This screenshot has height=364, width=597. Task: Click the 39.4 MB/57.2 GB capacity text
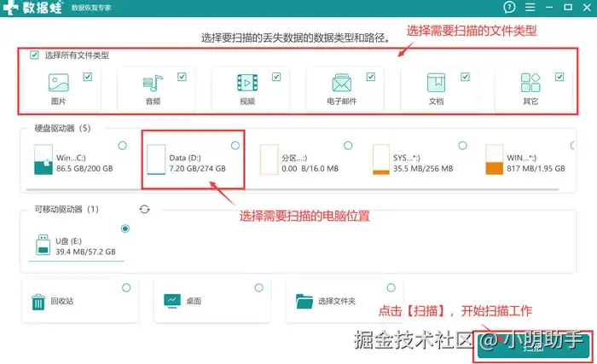[85, 251]
